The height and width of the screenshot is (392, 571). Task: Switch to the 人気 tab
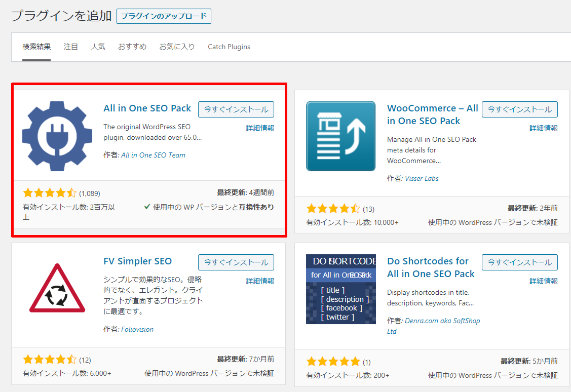[x=98, y=47]
